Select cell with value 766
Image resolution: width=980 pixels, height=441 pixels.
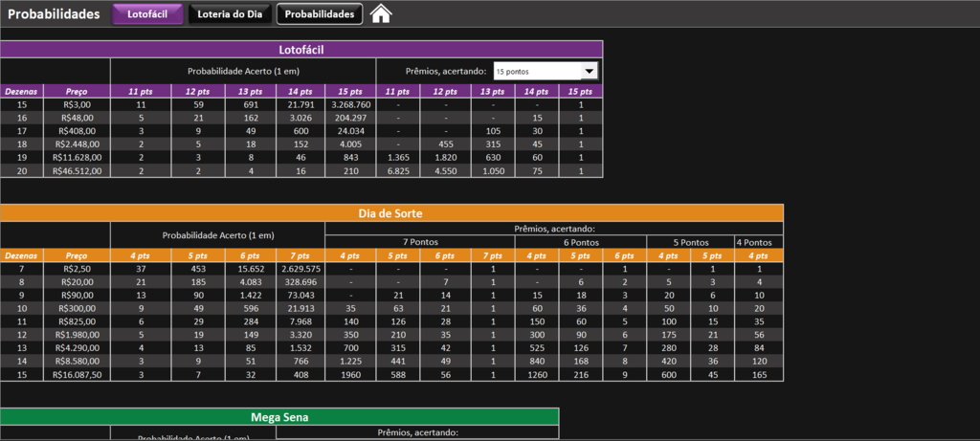point(301,361)
